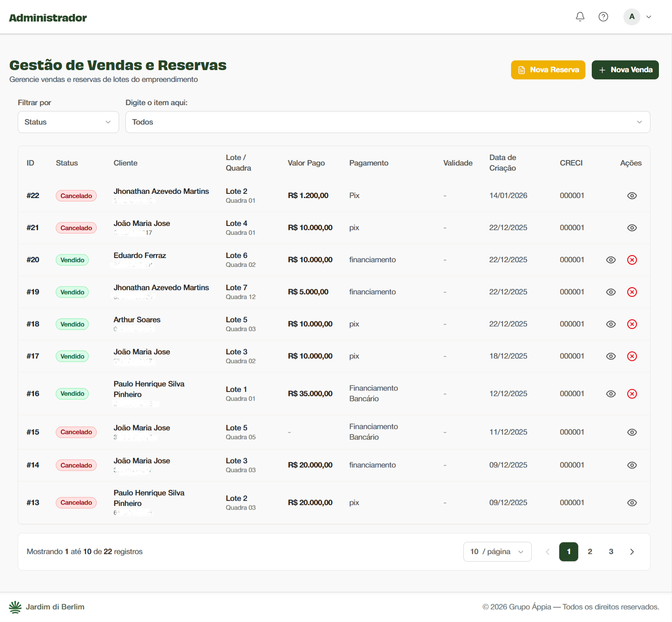Cancel sale #20 with red X
The height and width of the screenshot is (622, 672).
pyautogui.click(x=632, y=260)
